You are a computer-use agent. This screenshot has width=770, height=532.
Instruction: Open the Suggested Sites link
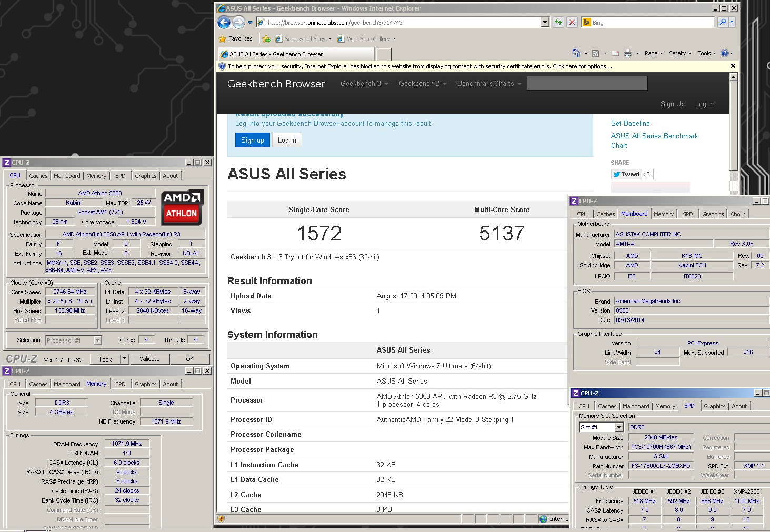[303, 38]
